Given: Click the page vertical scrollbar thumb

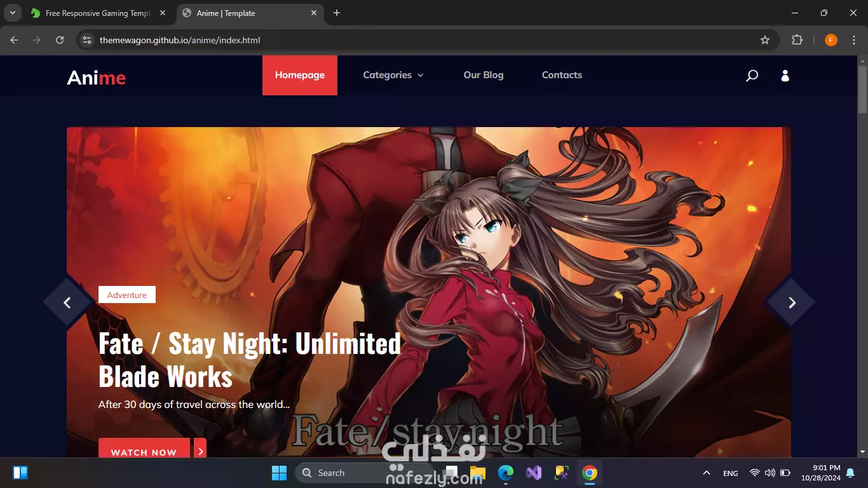Looking at the screenshot, I should (x=862, y=88).
